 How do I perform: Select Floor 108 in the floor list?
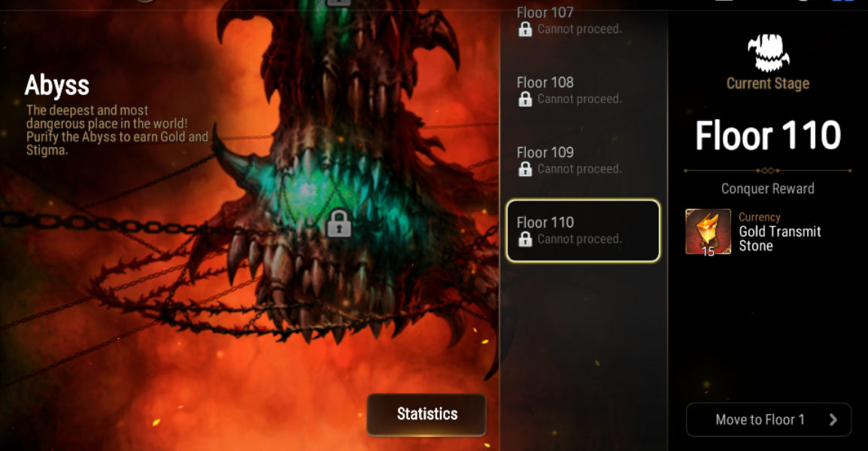point(583,91)
